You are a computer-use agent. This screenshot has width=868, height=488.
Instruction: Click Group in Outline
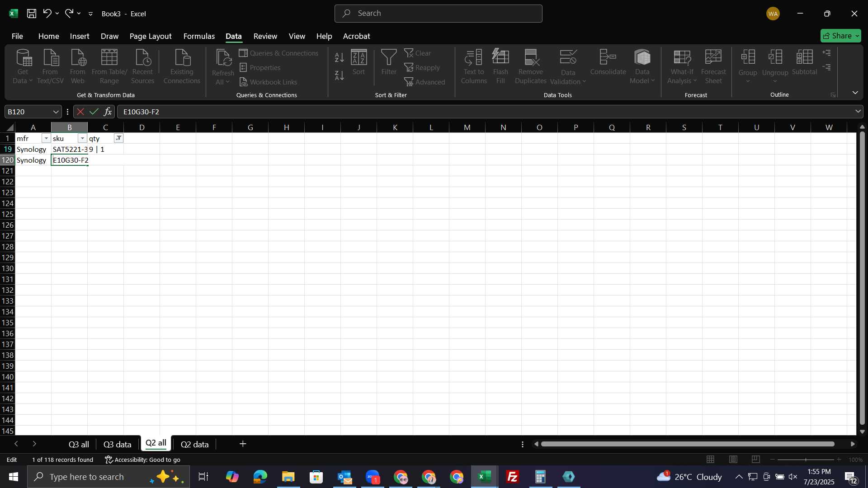point(748,66)
